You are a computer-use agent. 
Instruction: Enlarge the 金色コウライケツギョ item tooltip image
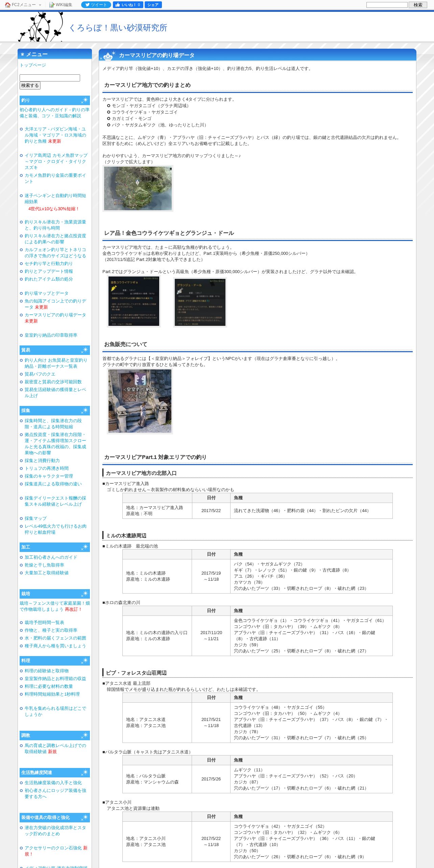tap(134, 301)
